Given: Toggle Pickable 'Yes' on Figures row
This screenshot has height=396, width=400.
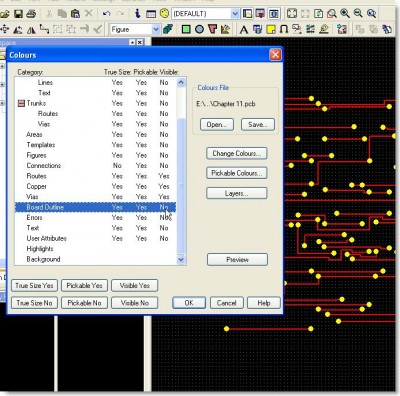Looking at the screenshot, I should (x=141, y=155).
